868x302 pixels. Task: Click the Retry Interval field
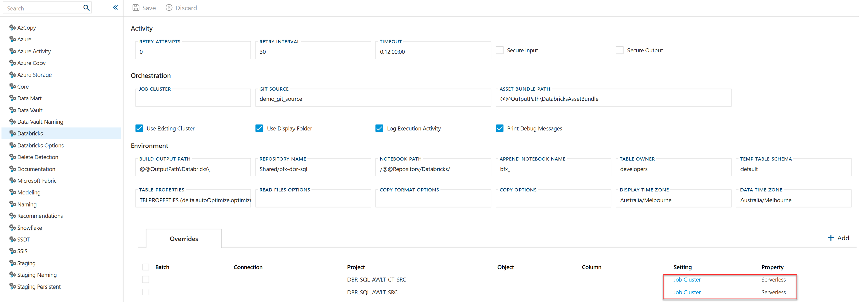(x=313, y=50)
